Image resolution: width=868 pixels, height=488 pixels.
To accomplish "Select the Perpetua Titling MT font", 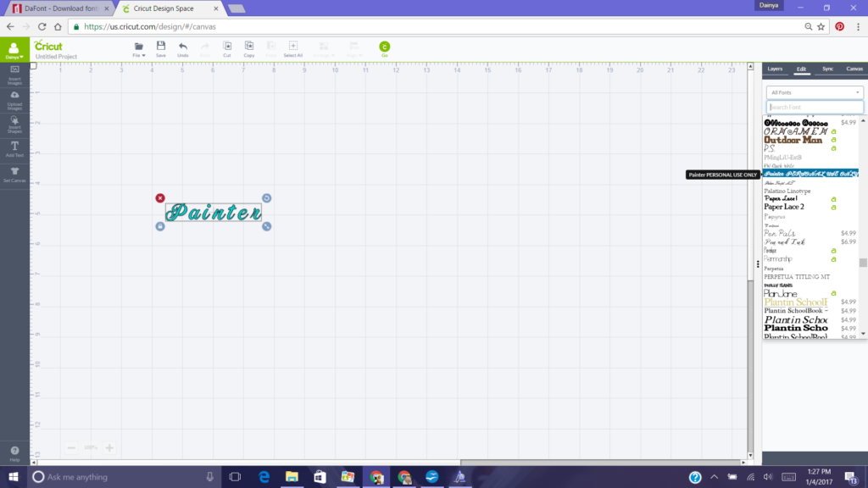I will (797, 277).
